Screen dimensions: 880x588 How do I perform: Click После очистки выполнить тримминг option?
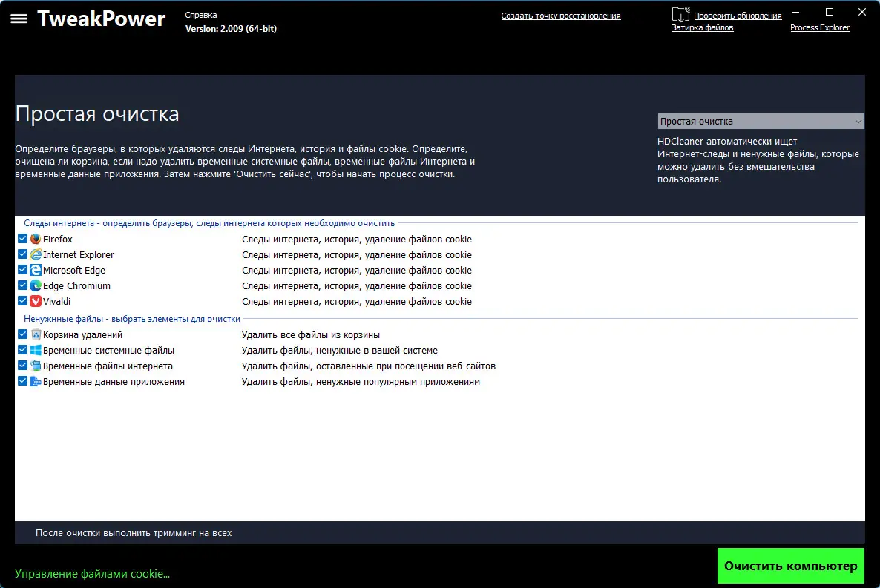click(134, 533)
